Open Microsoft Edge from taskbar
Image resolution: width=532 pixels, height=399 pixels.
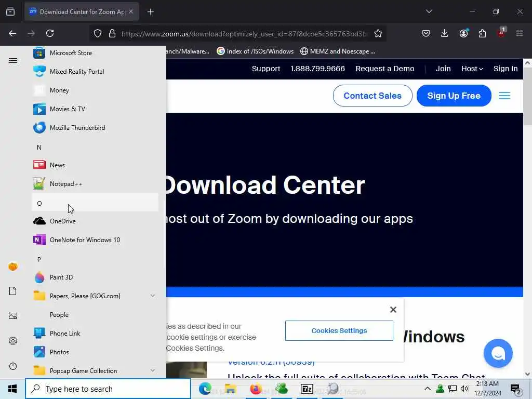tap(205, 389)
